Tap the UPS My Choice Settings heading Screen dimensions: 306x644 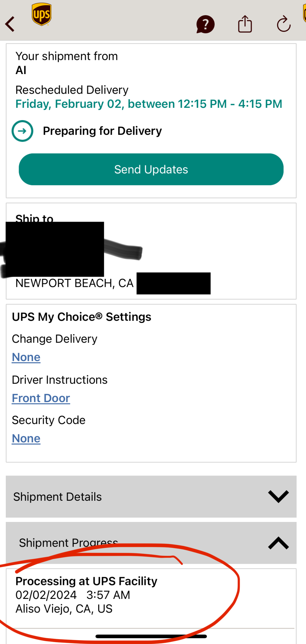tap(81, 317)
